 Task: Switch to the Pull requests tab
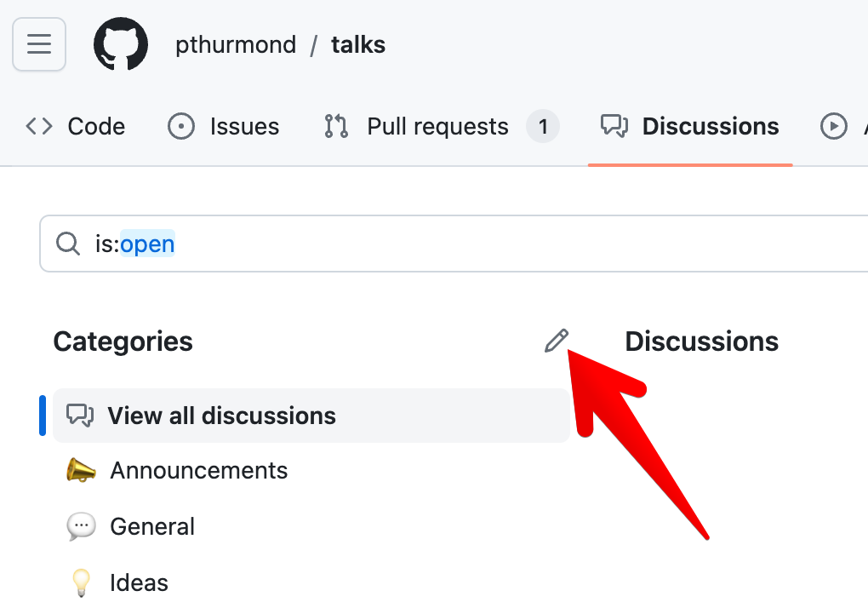point(437,126)
